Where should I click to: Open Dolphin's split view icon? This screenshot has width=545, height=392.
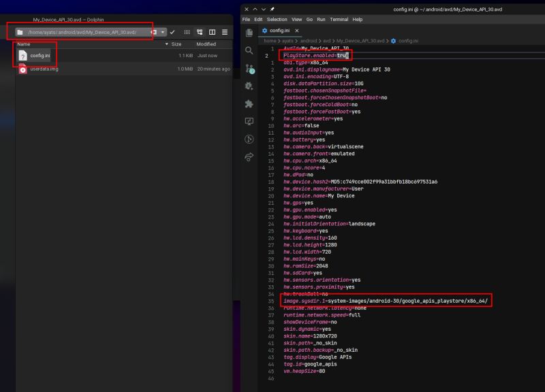[x=212, y=32]
